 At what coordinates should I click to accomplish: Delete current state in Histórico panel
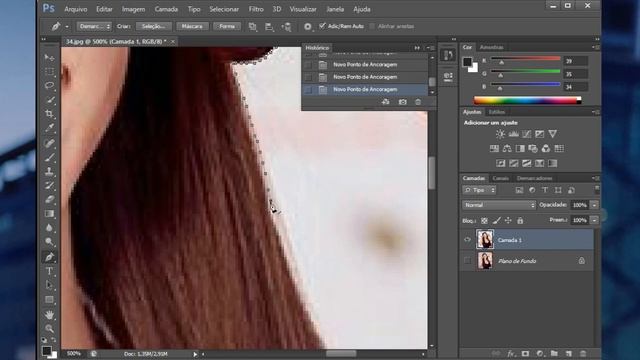(x=418, y=102)
